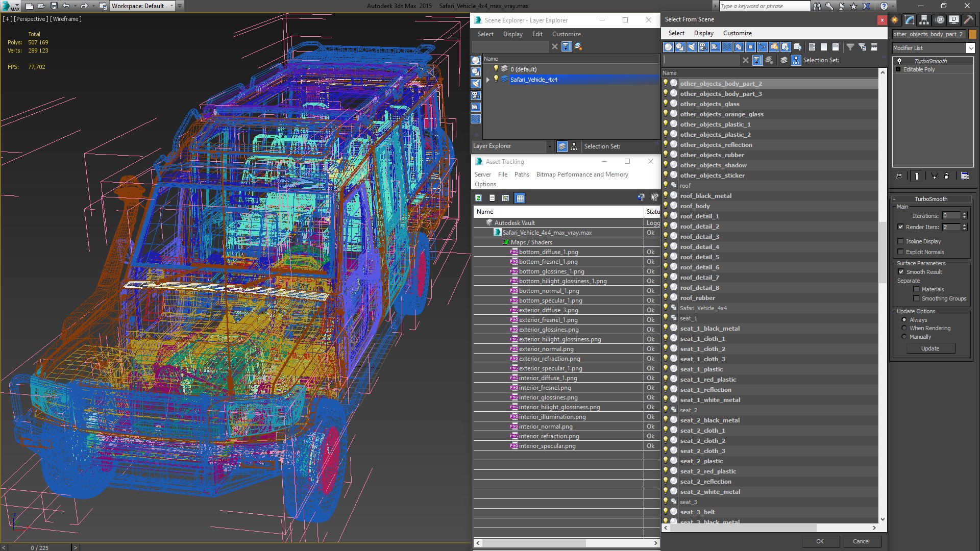This screenshot has height=551, width=980.
Task: Open the Display tab in Scene Explorer
Action: (x=513, y=34)
